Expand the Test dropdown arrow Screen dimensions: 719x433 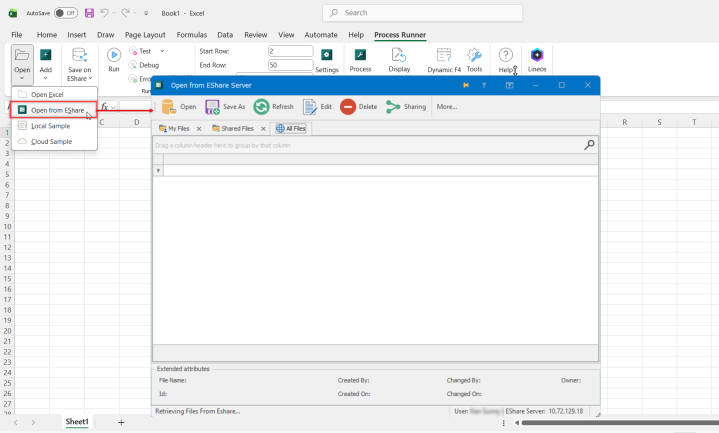[162, 51]
